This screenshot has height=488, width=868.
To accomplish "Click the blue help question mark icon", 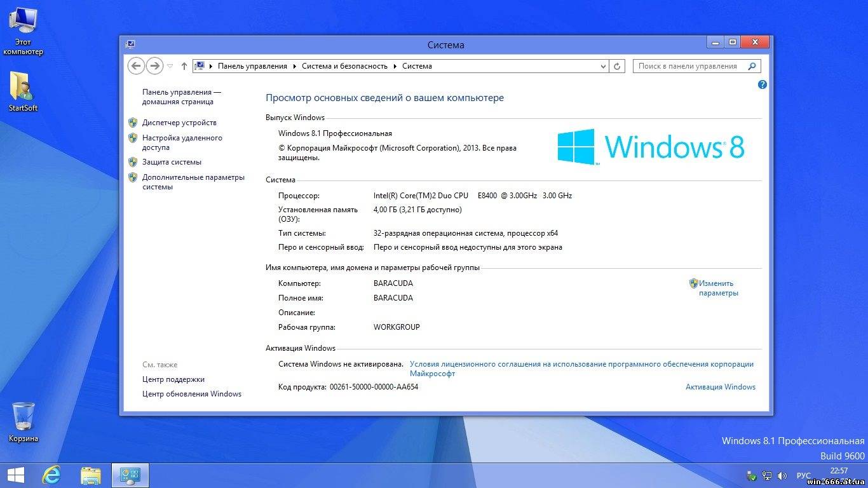I will click(763, 85).
